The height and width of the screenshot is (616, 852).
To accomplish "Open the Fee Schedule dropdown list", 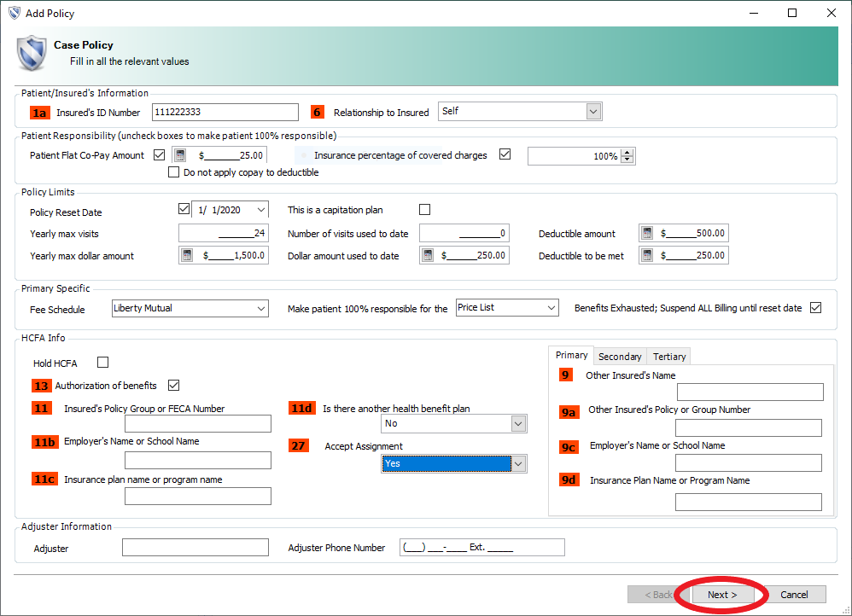I will tap(260, 308).
